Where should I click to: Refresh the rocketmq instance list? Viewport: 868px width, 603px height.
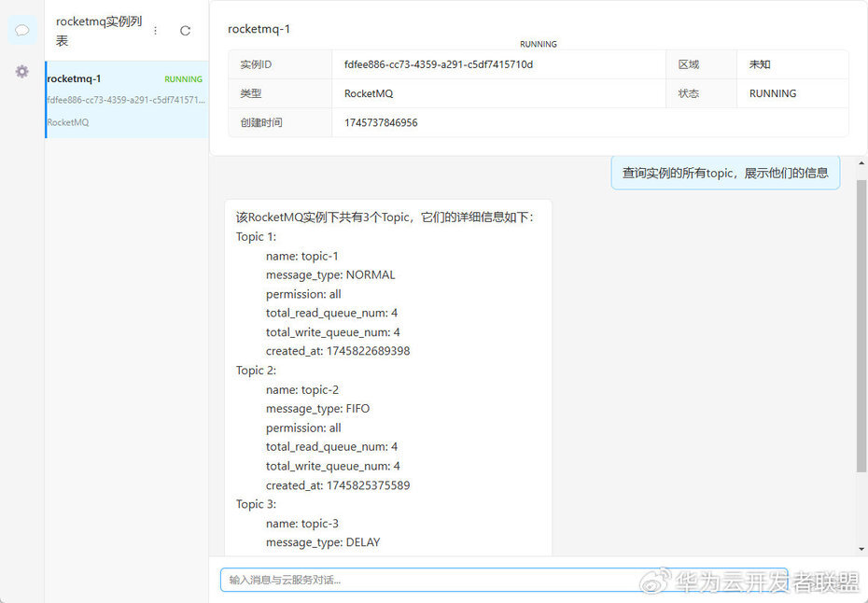point(186,31)
